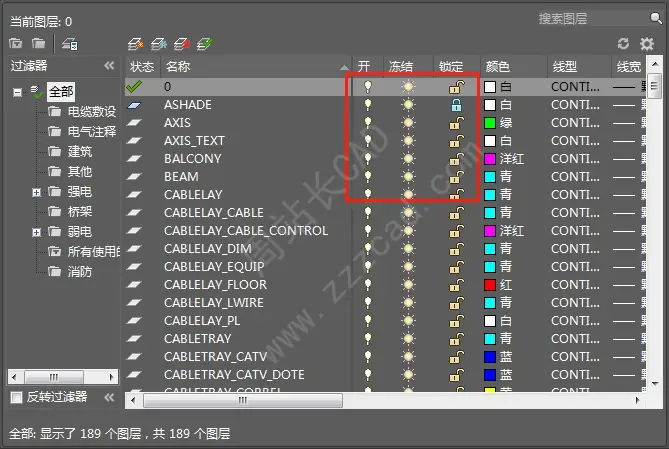Turn off the BALCONY layer bulb
669x449 pixels.
tap(367, 159)
